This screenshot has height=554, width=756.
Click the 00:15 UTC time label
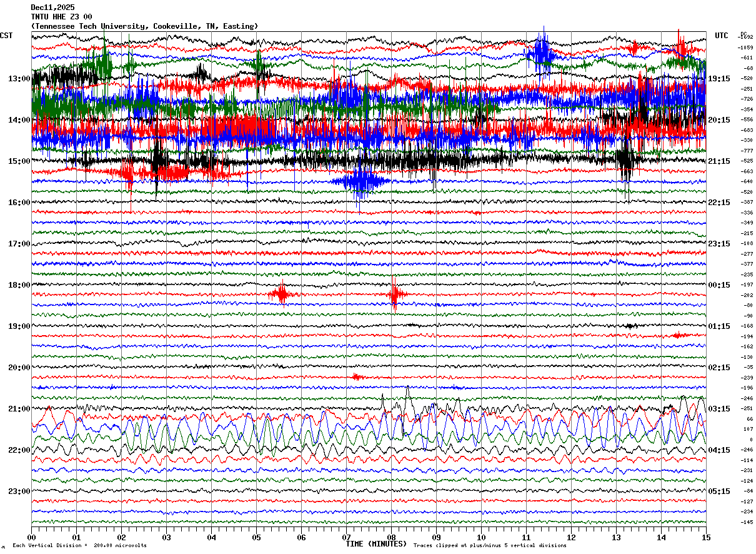click(x=719, y=285)
